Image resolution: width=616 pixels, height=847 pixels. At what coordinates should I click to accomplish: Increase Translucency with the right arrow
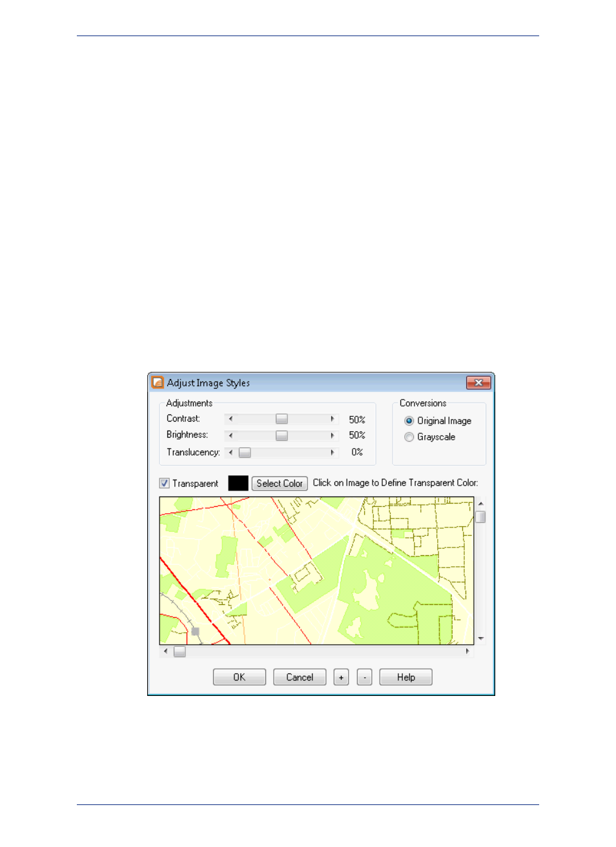[x=333, y=453]
